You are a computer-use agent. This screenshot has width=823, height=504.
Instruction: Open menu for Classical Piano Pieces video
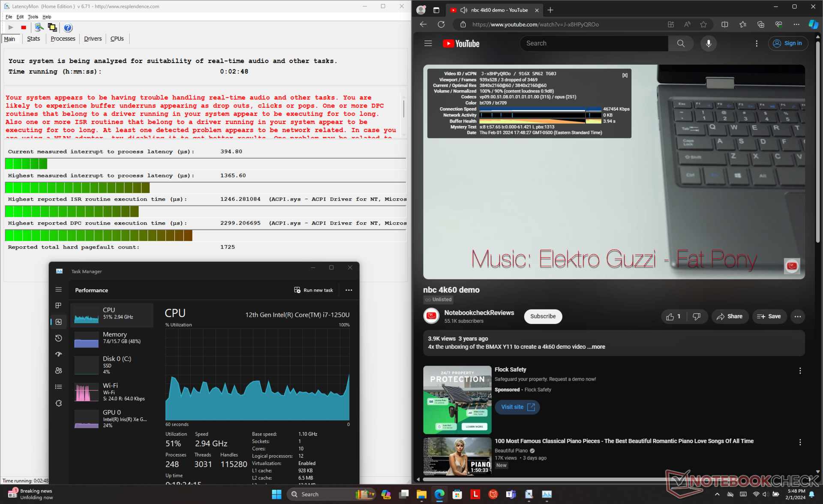(x=800, y=442)
